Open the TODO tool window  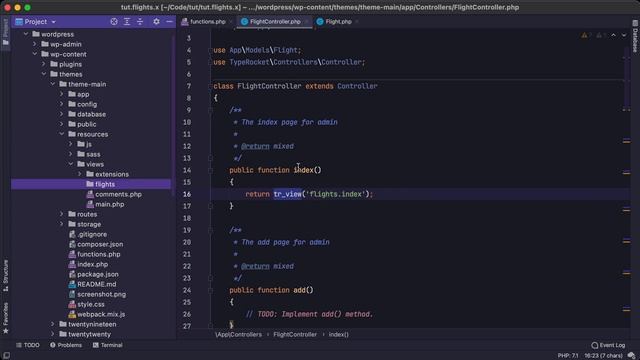pos(28,345)
